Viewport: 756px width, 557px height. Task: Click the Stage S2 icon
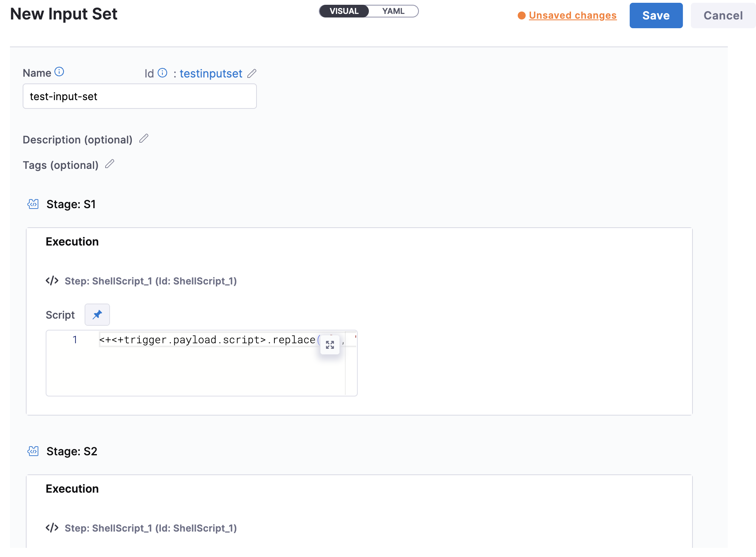click(x=33, y=451)
